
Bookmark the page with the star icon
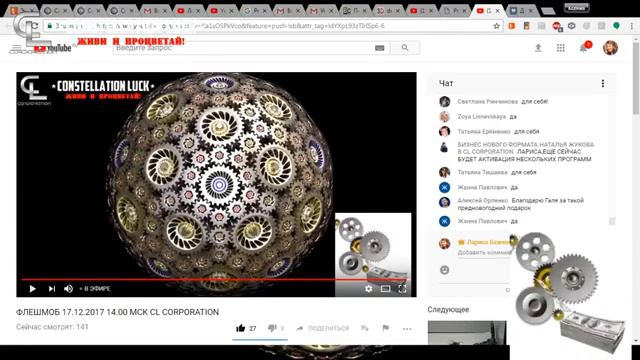click(x=496, y=26)
